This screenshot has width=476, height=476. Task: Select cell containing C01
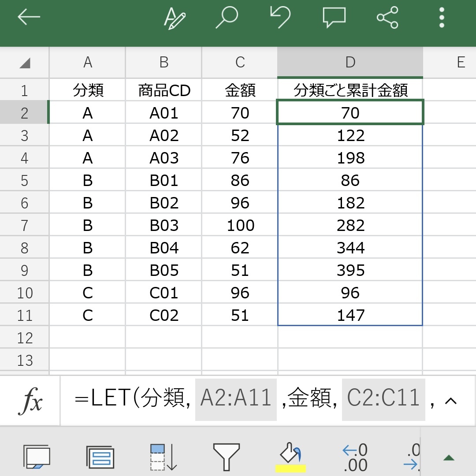pyautogui.click(x=164, y=293)
